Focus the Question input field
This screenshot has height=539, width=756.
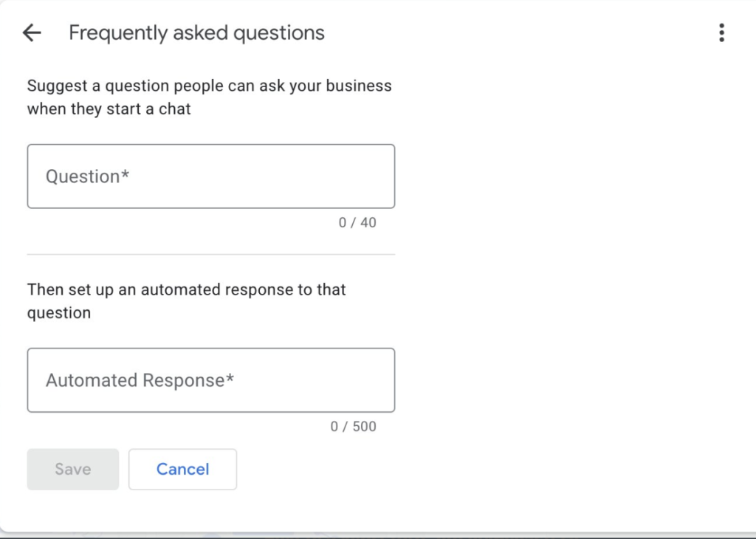tap(210, 176)
